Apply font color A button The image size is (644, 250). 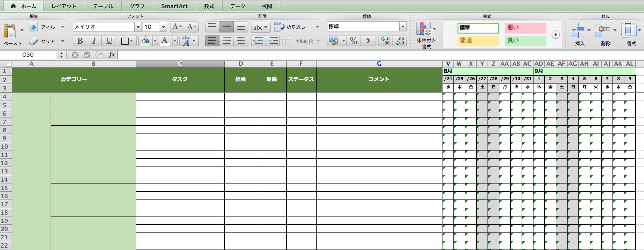164,41
